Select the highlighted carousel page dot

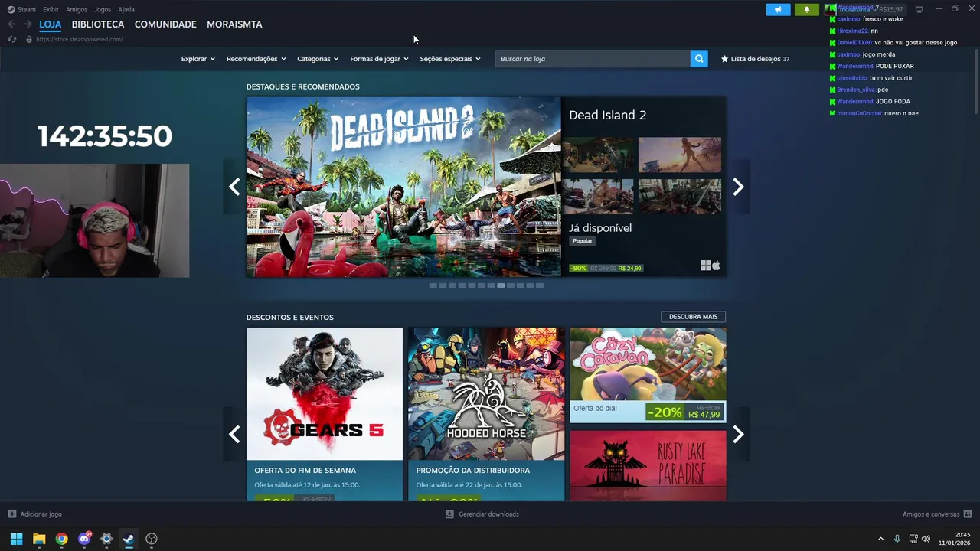tap(501, 285)
